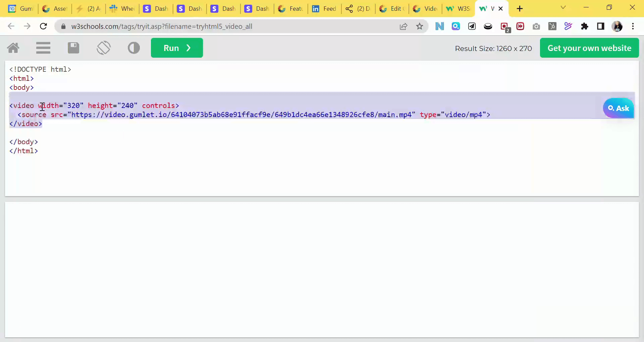The width and height of the screenshot is (644, 342).
Task: Click the save code floppy disk icon
Action: click(x=73, y=48)
